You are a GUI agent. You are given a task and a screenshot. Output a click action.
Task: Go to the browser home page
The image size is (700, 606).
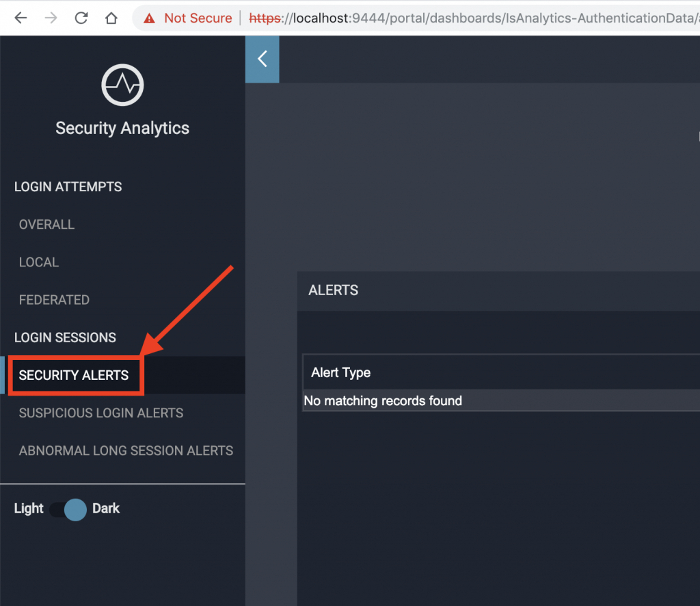point(111,18)
